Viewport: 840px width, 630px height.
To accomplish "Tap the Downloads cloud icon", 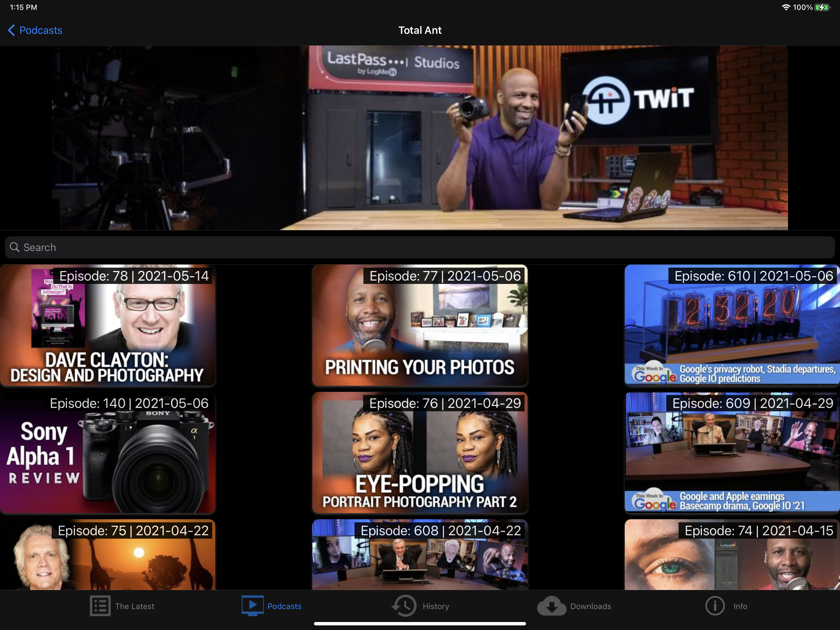I will point(552,606).
